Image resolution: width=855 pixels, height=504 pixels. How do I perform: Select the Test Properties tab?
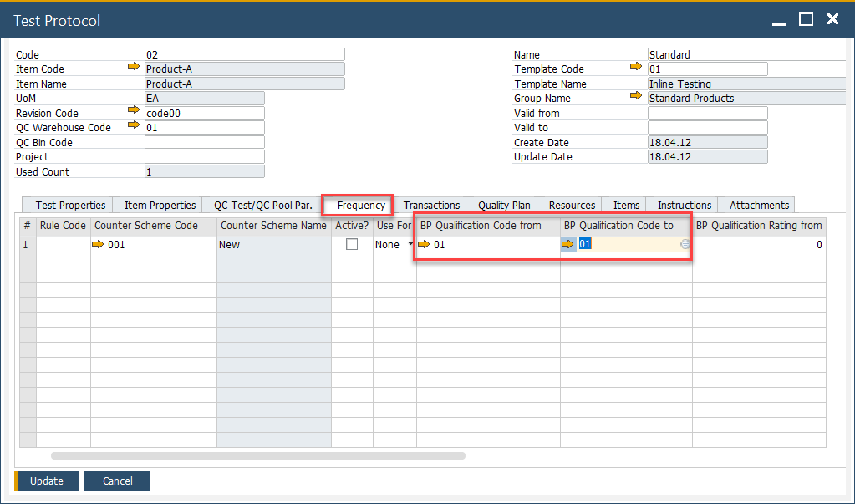click(x=70, y=205)
